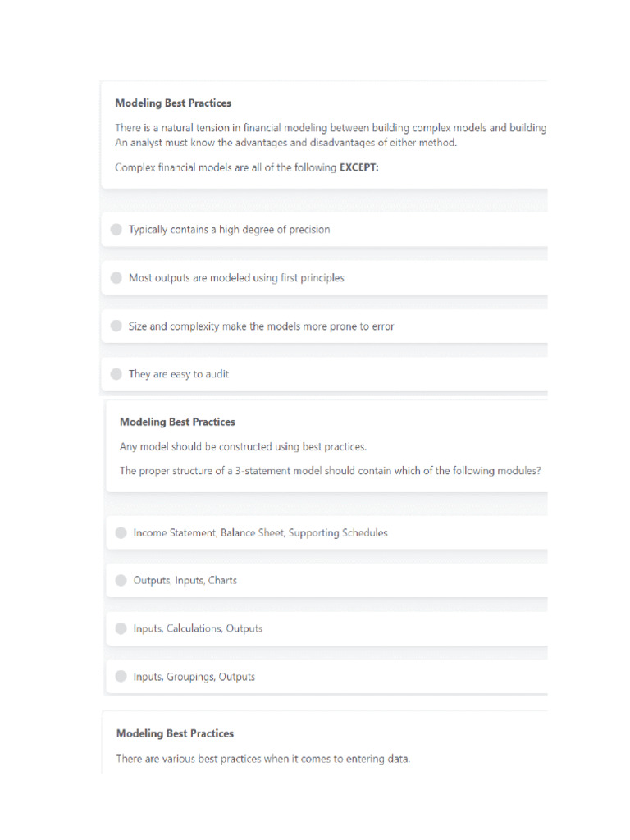Choose the 'Outputs, Inputs, Charts' radio button
This screenshot has width=630, height=840.
pyautogui.click(x=121, y=581)
